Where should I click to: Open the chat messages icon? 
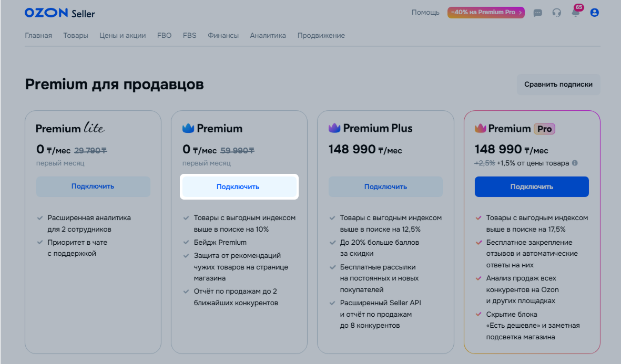(537, 13)
